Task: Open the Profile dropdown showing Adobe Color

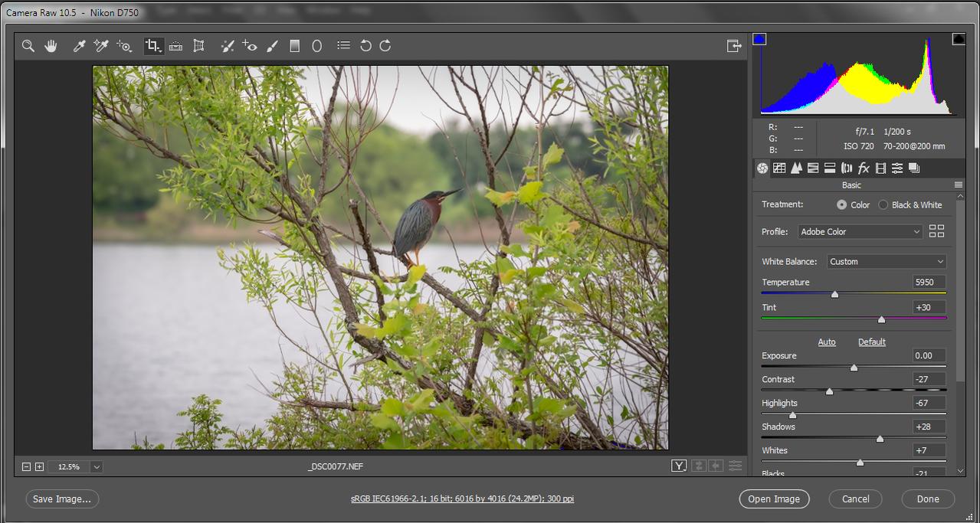Action: (860, 231)
